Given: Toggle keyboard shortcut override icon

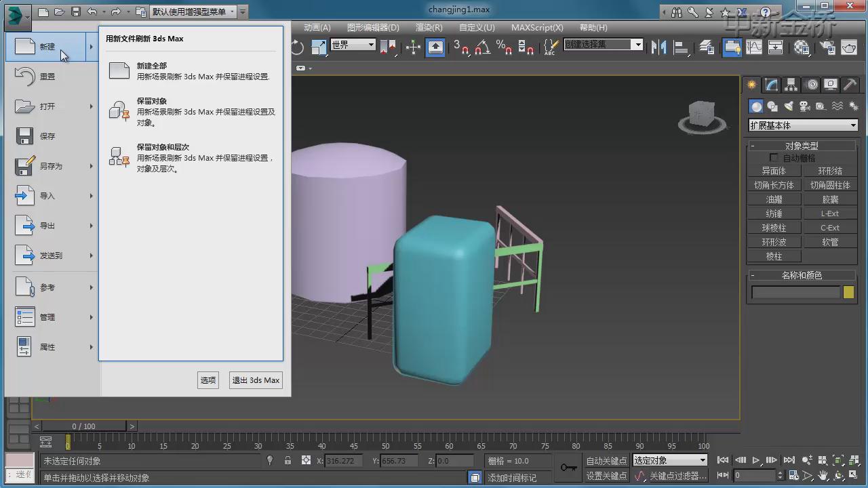Looking at the screenshot, I should coord(435,47).
